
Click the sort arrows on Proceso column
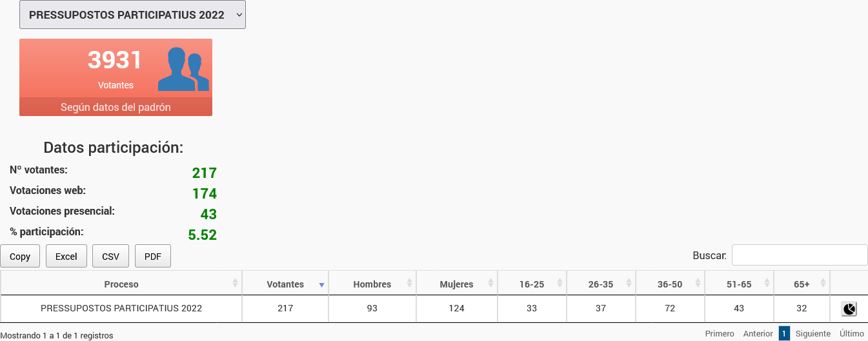235,284
